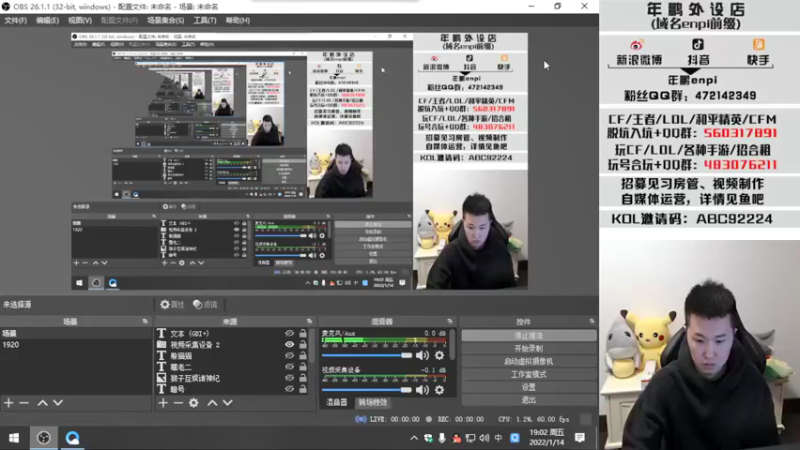Add a new source with the plus icon

163,403
